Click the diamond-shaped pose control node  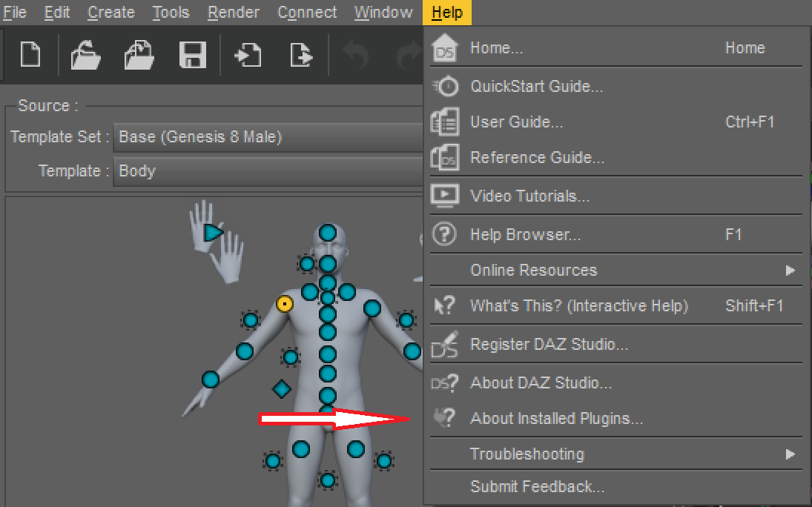point(282,388)
